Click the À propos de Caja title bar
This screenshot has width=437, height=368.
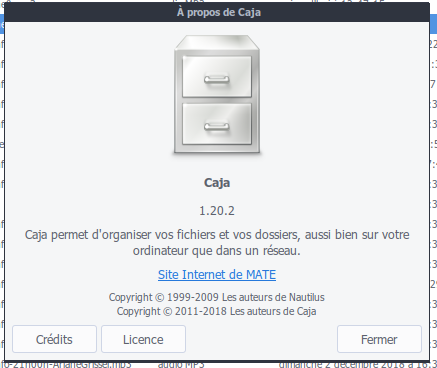pyautogui.click(x=217, y=12)
